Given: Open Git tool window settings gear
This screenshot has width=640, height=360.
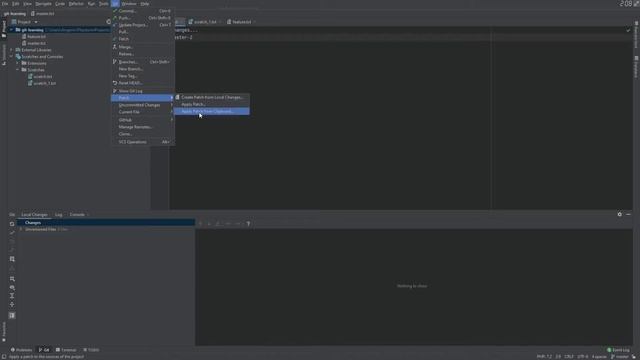Looking at the screenshot, I should (x=620, y=214).
